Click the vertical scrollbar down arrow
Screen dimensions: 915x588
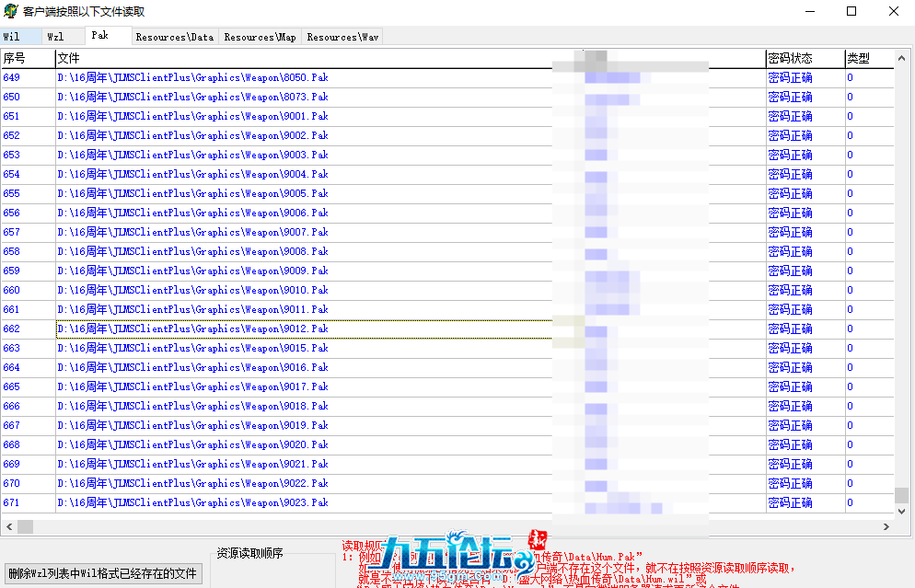[x=901, y=512]
